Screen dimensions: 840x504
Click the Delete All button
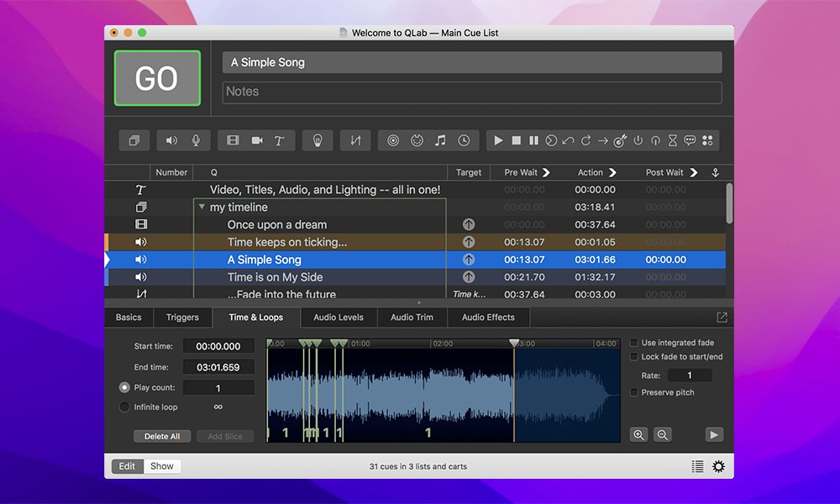pyautogui.click(x=162, y=436)
